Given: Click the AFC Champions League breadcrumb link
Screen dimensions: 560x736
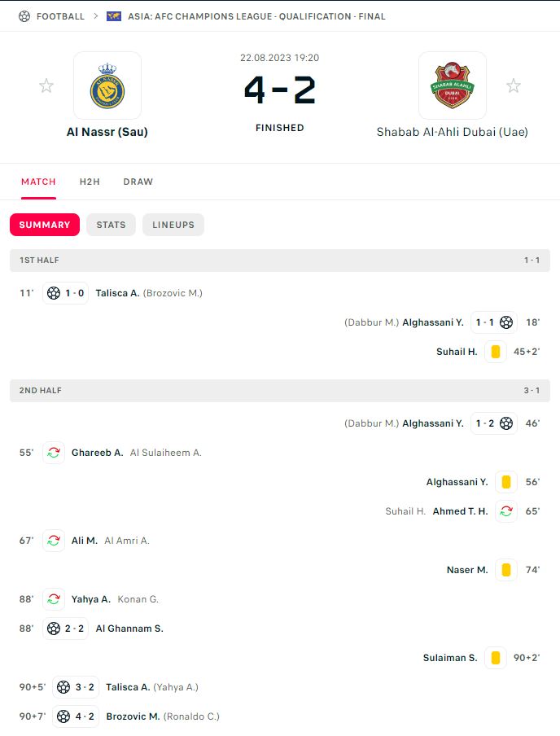Looking at the screenshot, I should (x=256, y=16).
